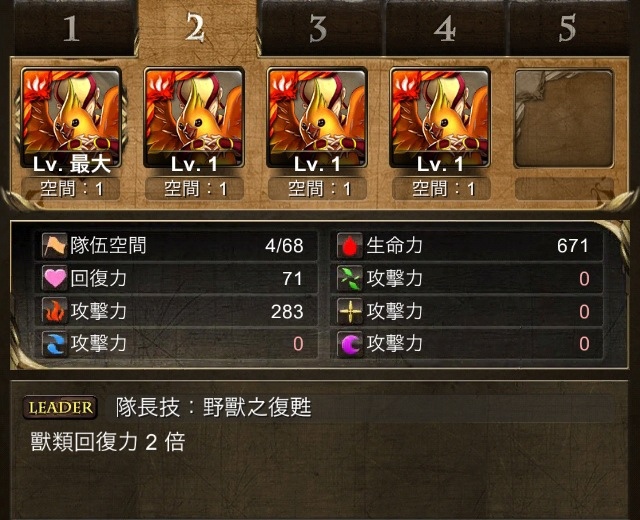Image resolution: width=640 pixels, height=520 pixels.
Task: Pick the fourth phoenix monster card
Action: 440,118
